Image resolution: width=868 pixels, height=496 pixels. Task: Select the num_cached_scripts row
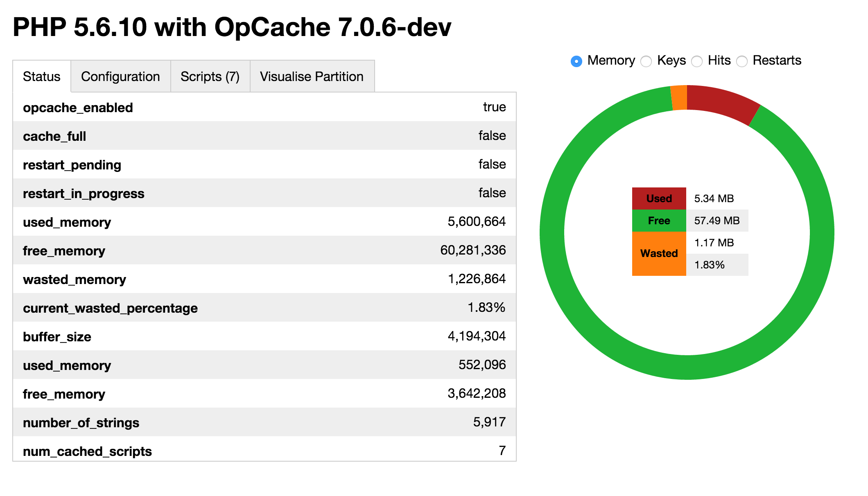pyautogui.click(x=266, y=451)
